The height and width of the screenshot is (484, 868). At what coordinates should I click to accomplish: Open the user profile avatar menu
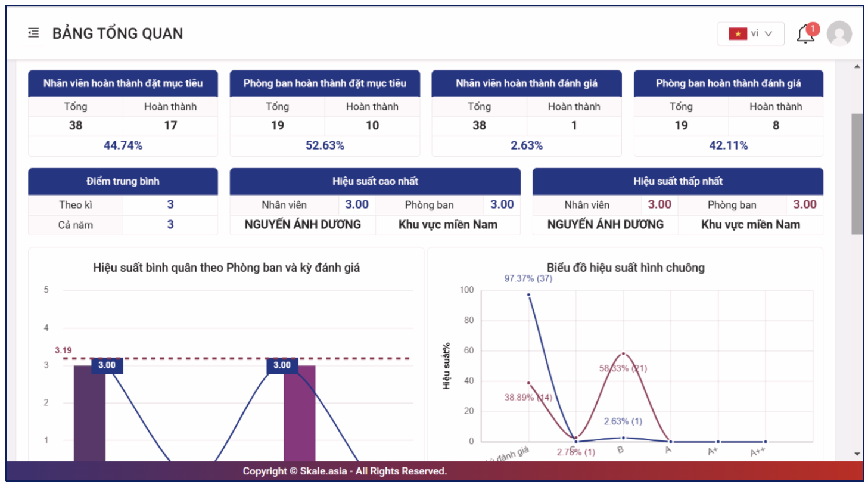(x=839, y=33)
